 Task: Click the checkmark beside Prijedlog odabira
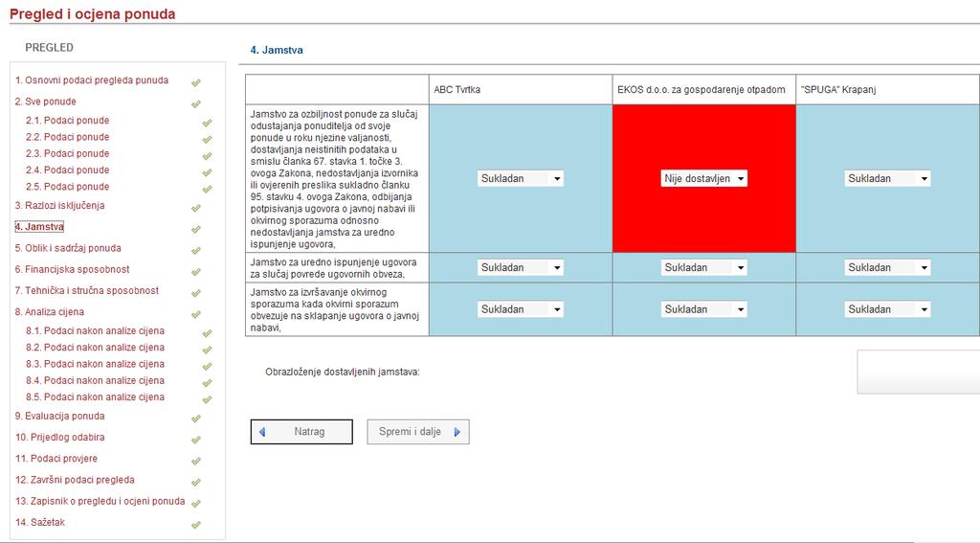[196, 440]
